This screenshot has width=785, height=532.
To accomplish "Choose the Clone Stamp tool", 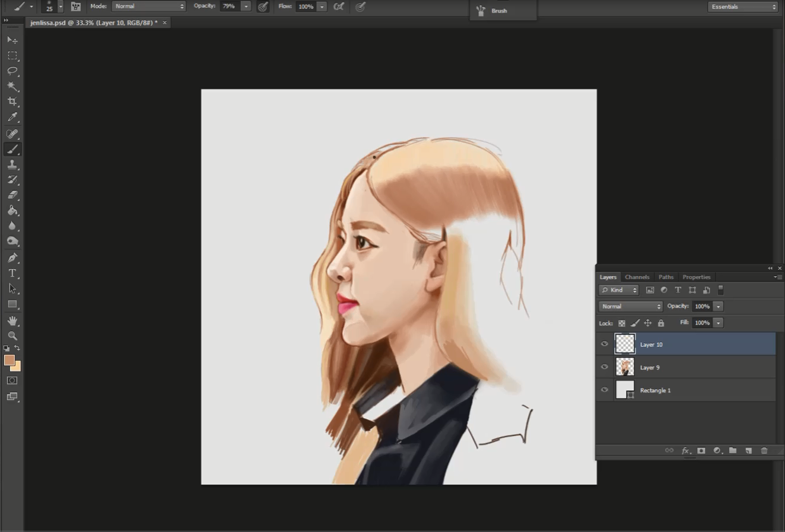I will tap(12, 165).
